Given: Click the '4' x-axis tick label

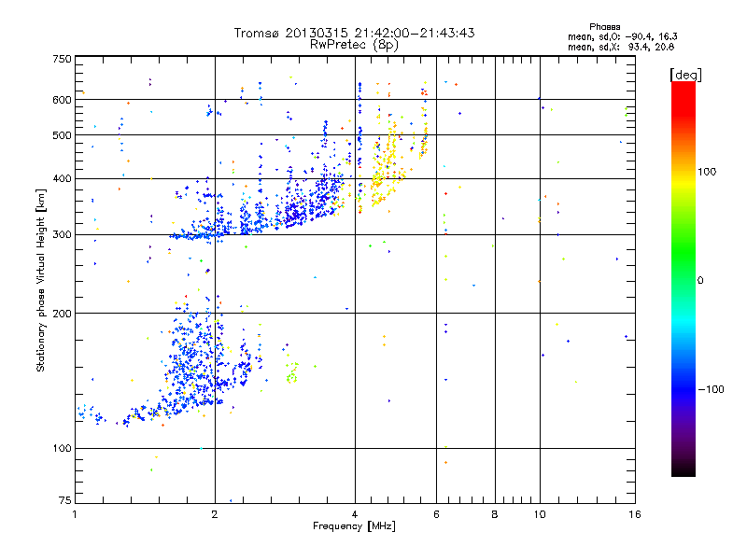Looking at the screenshot, I should pos(355,514).
